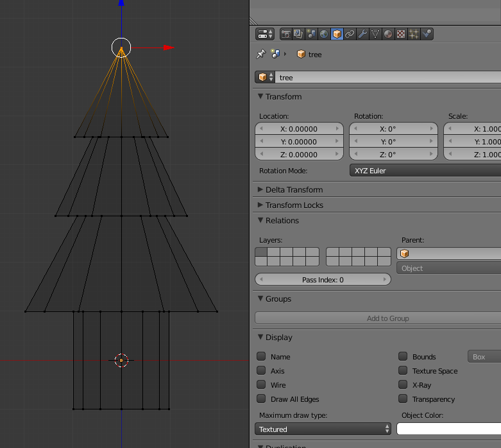Enable the Texture Space checkbox

(x=403, y=370)
